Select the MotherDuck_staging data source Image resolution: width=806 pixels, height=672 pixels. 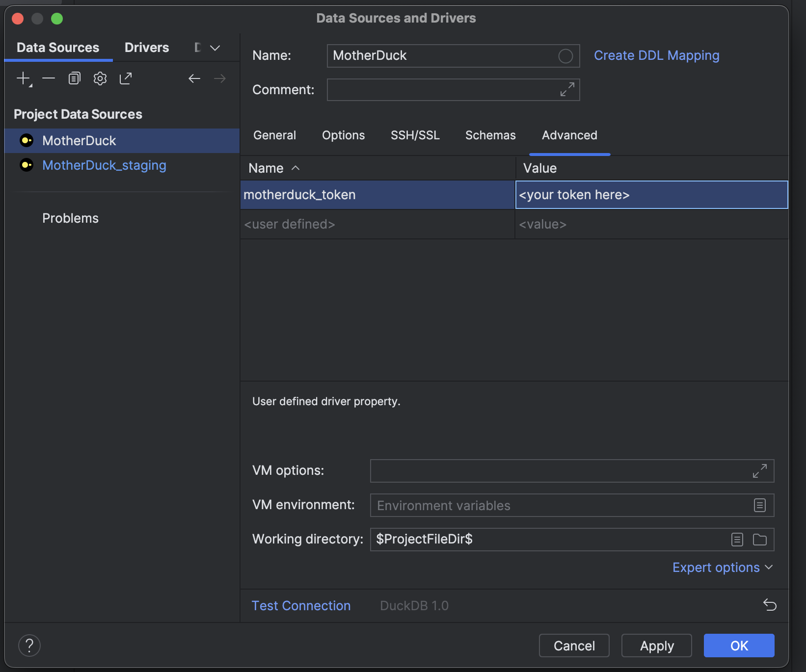coord(122,165)
